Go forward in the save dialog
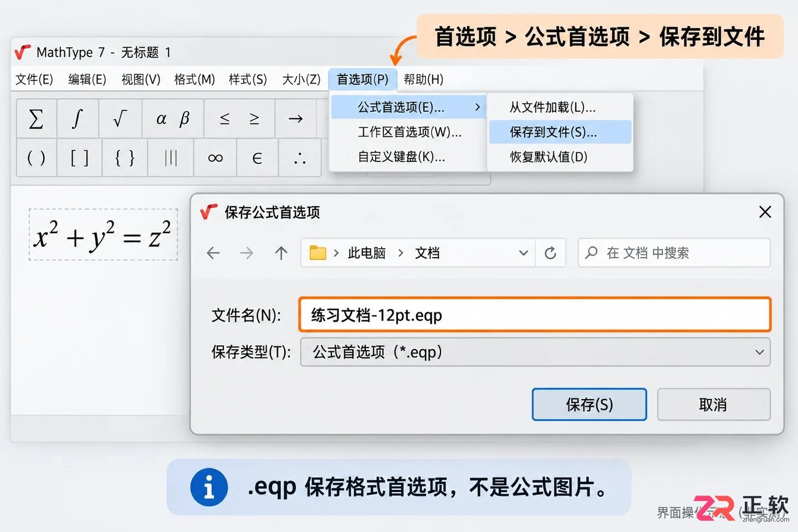The height and width of the screenshot is (532, 798). click(247, 253)
